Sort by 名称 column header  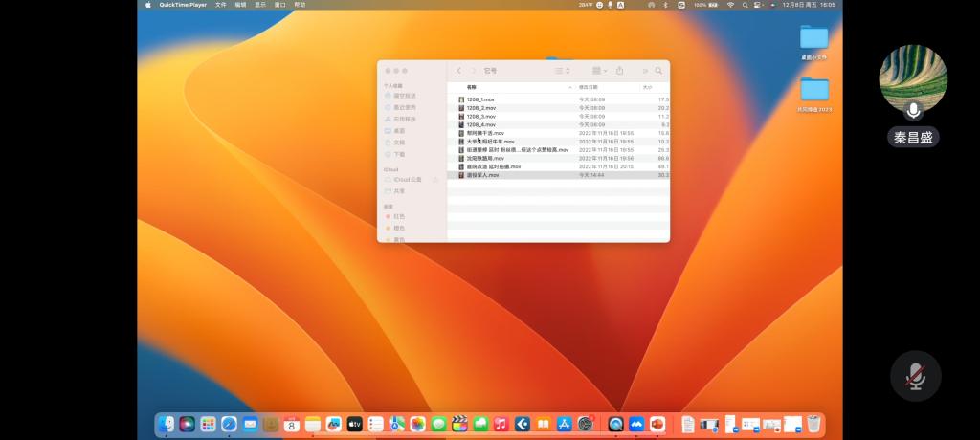pos(471,87)
